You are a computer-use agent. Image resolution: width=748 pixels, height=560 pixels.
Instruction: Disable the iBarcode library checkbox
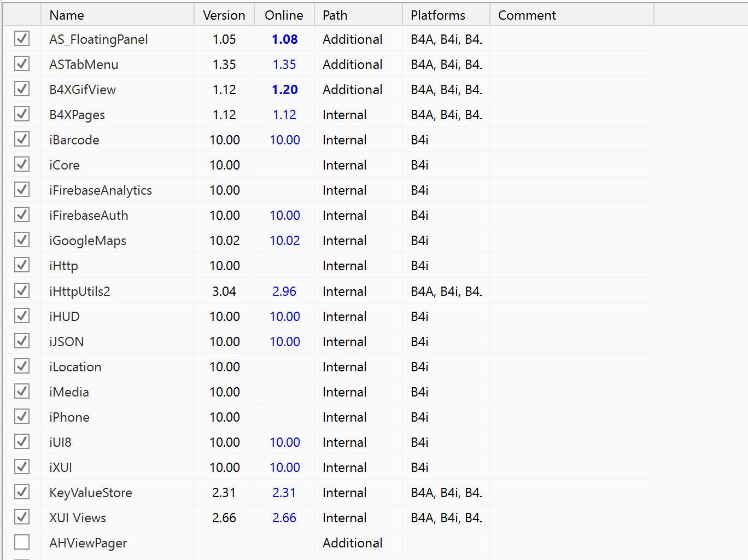[x=22, y=139]
